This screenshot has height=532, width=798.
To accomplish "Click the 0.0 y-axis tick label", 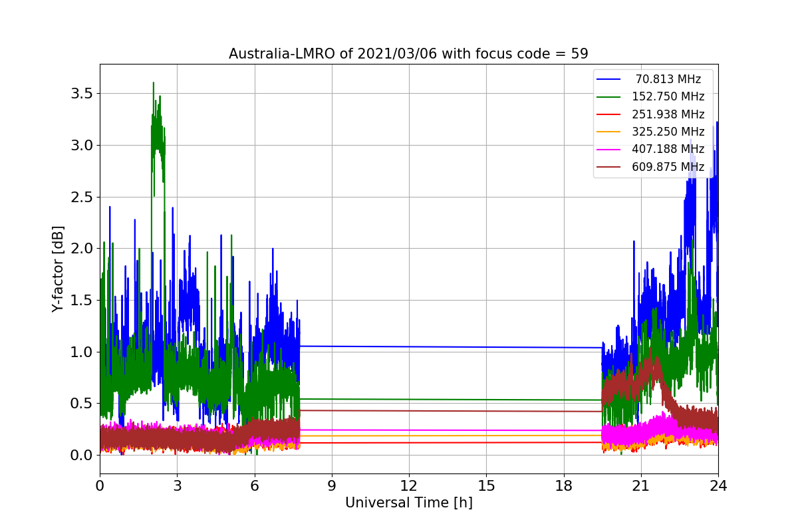I will pyautogui.click(x=82, y=455).
